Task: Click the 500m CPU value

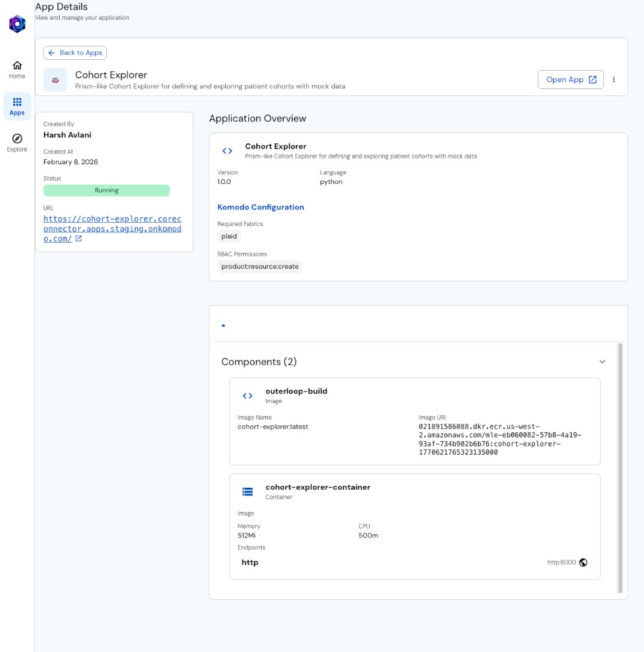Action: pos(368,535)
